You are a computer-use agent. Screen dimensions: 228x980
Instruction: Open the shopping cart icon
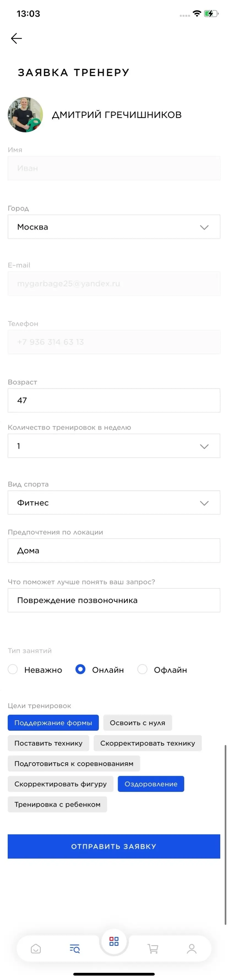coord(153,948)
